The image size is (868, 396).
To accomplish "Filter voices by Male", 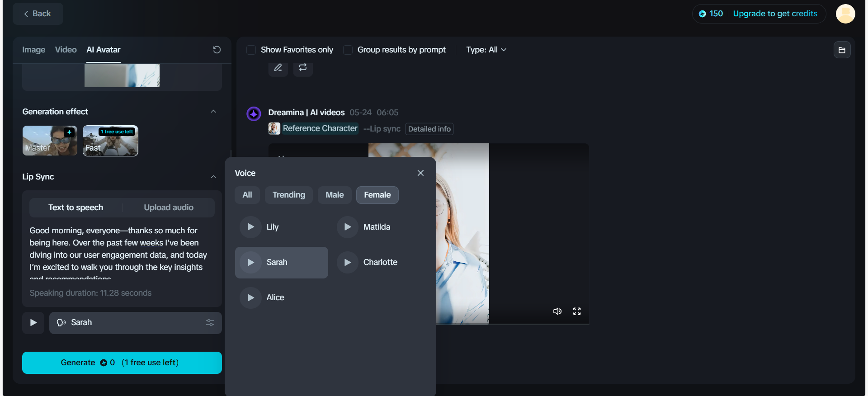I will (335, 195).
